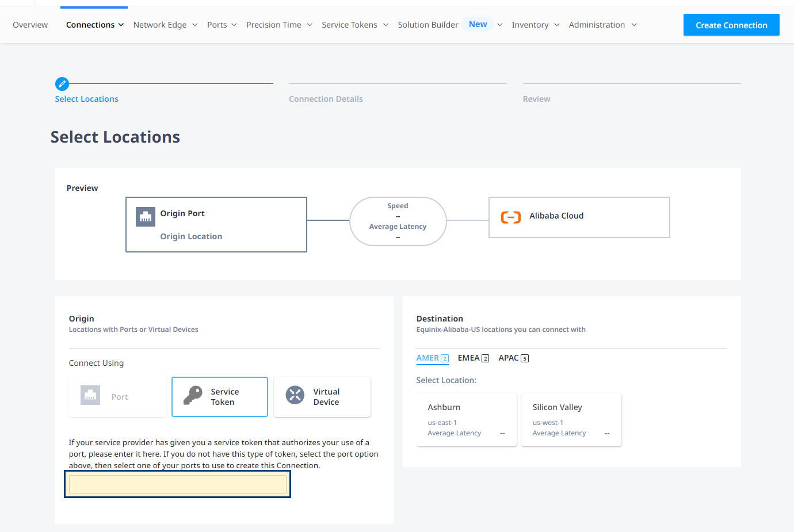This screenshot has height=532, width=794.
Task: Switch to the AMER region tab
Action: (x=433, y=358)
